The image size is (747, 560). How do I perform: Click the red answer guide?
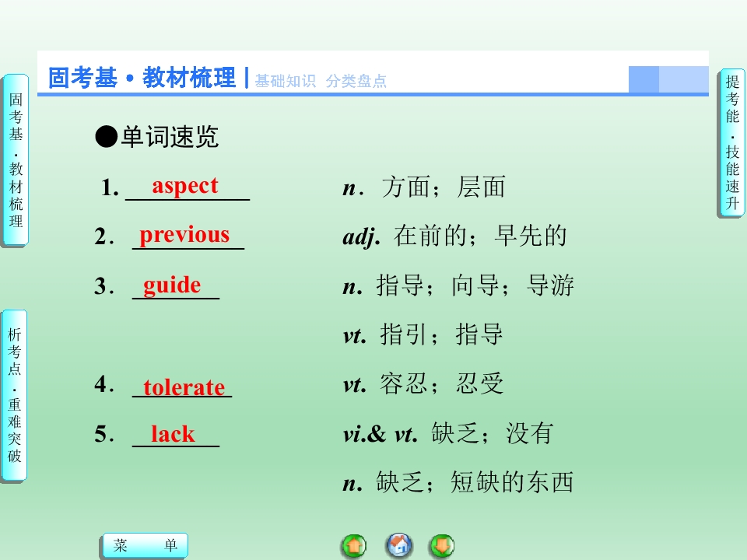[x=172, y=285]
